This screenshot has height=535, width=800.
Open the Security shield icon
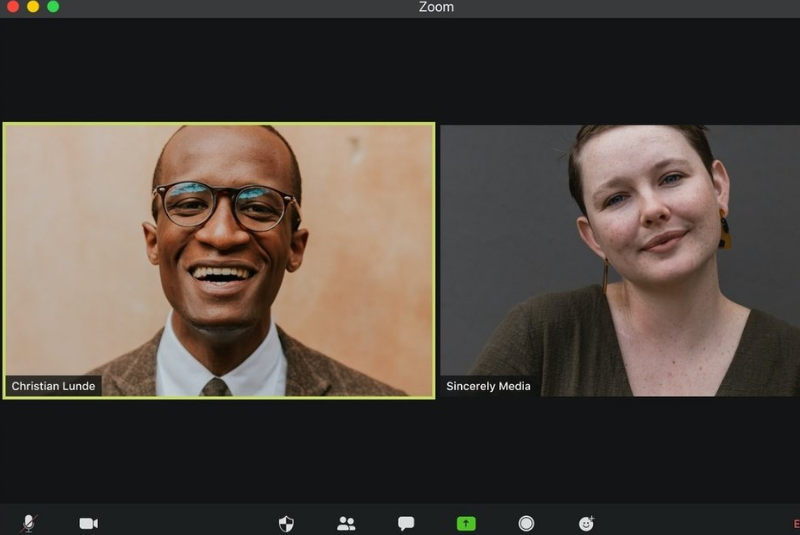[x=286, y=524]
